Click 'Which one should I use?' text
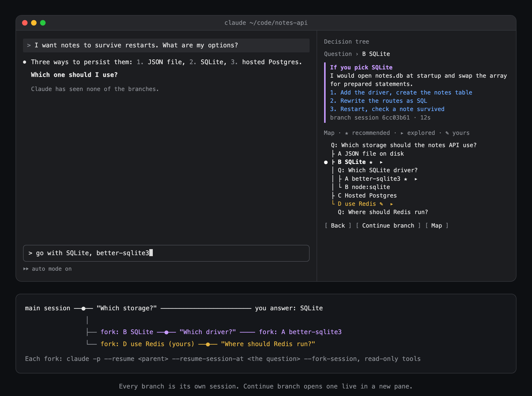Image resolution: width=532 pixels, height=396 pixels. point(74,75)
